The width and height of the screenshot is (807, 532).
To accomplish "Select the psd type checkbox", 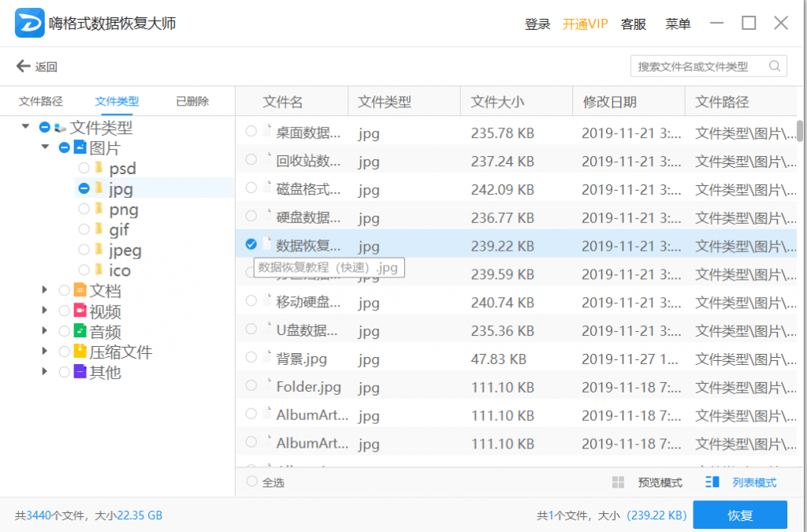I will point(84,168).
